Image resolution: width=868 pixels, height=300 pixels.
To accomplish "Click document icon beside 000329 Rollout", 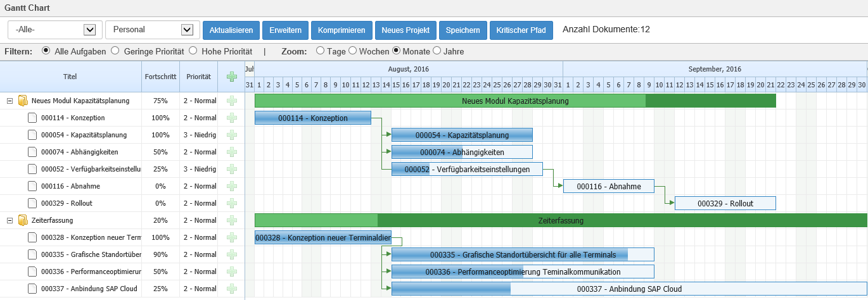I will coord(32,203).
